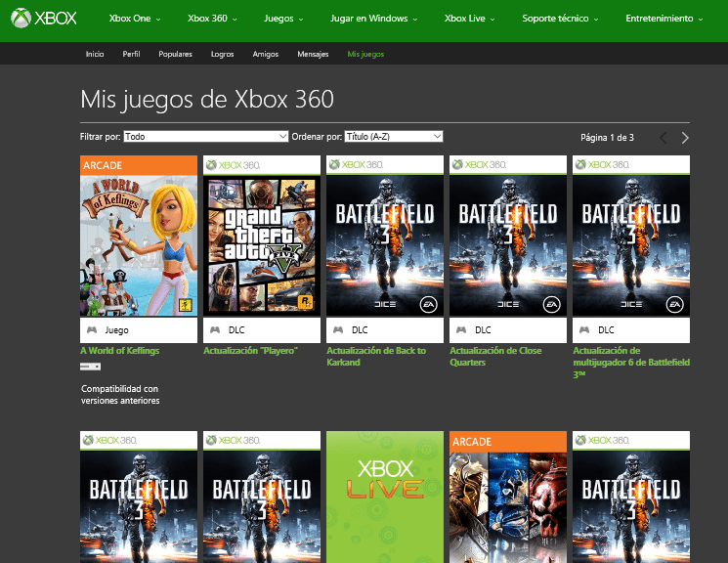728x563 pixels.
Task: Open Soporte técnico menu
Action: (560, 19)
